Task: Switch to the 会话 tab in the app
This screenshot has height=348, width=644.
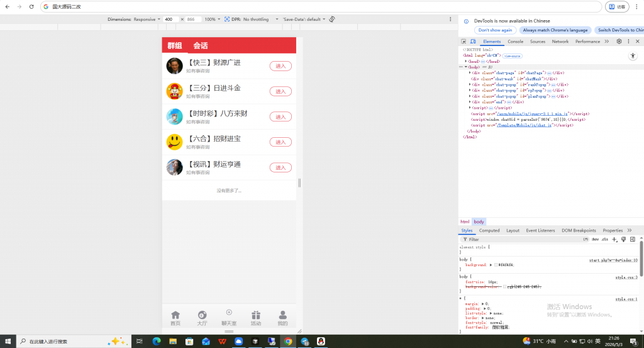Action: tap(201, 45)
